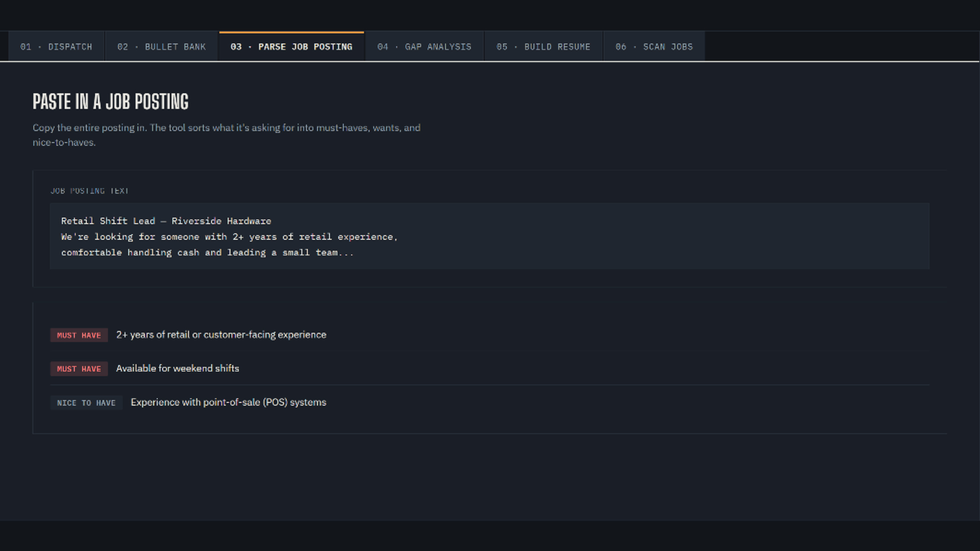The width and height of the screenshot is (980, 551).
Task: Click the Must Have badge beside weekend shifts
Action: [79, 369]
